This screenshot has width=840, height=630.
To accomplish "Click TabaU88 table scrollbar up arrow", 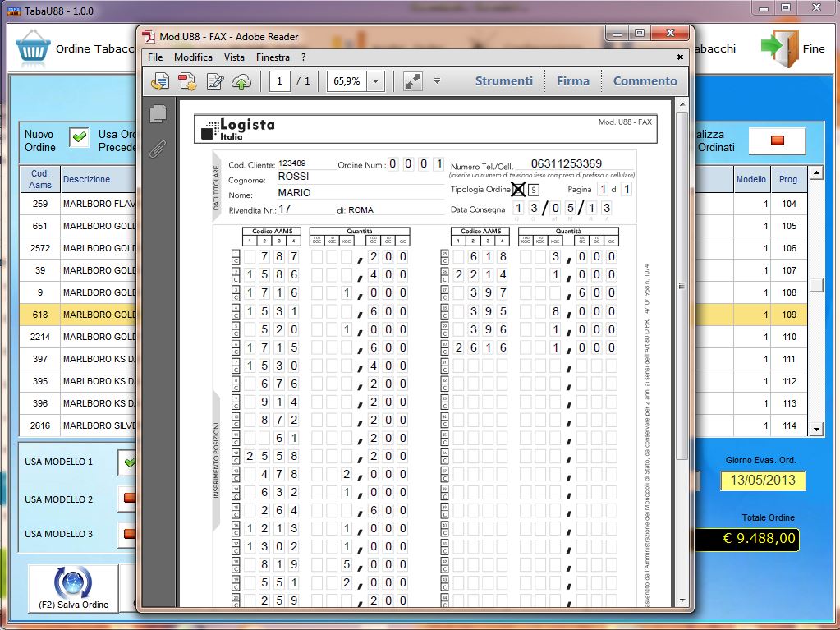I will coord(816,173).
